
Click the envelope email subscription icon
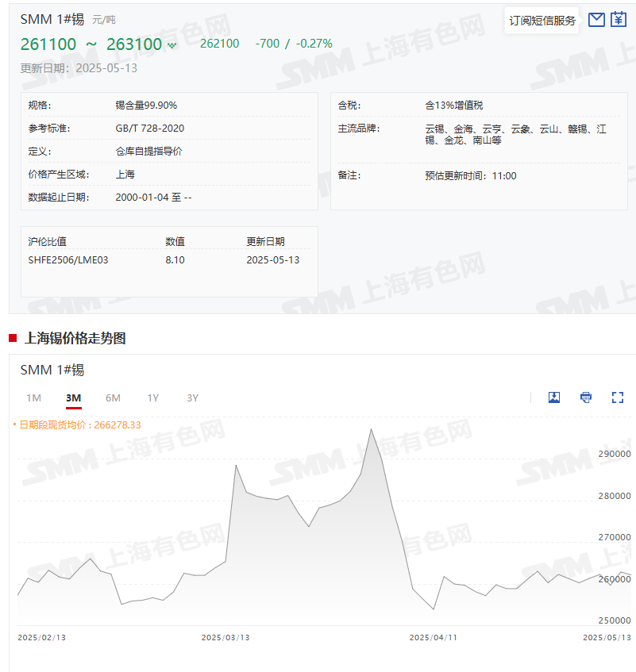coord(596,20)
